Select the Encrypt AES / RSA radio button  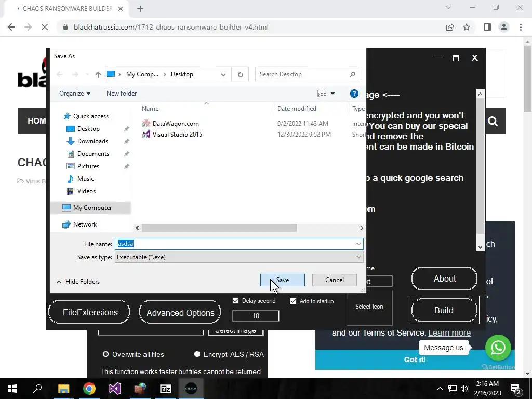(x=197, y=354)
